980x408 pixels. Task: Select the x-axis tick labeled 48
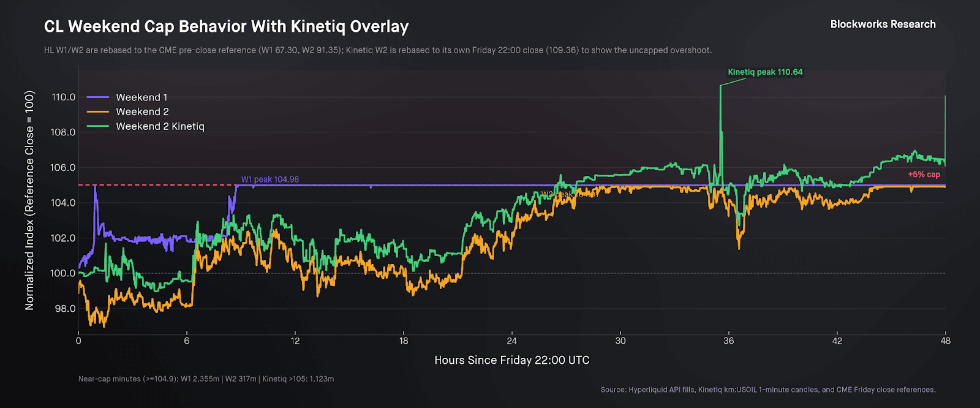point(945,341)
